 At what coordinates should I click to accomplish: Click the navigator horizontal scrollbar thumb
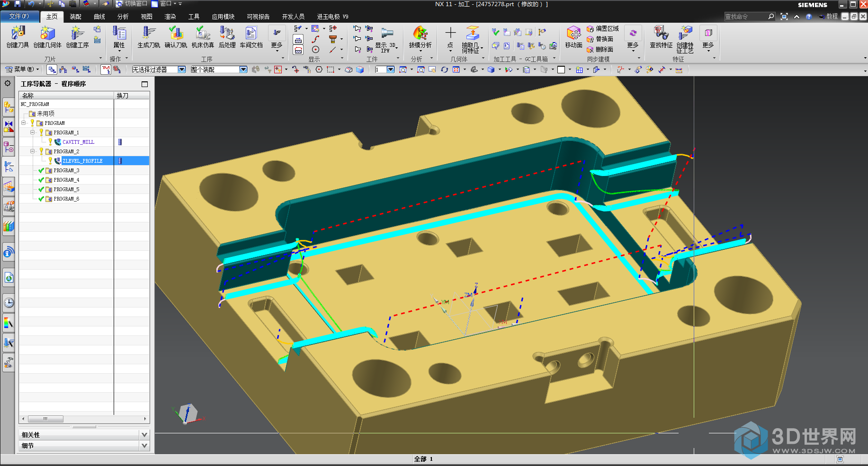(45, 419)
